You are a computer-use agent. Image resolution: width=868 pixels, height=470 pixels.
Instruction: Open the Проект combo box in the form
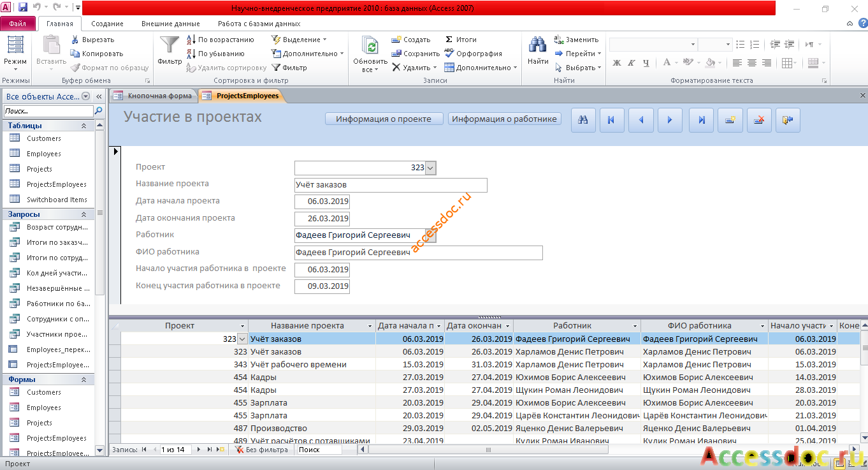430,168
